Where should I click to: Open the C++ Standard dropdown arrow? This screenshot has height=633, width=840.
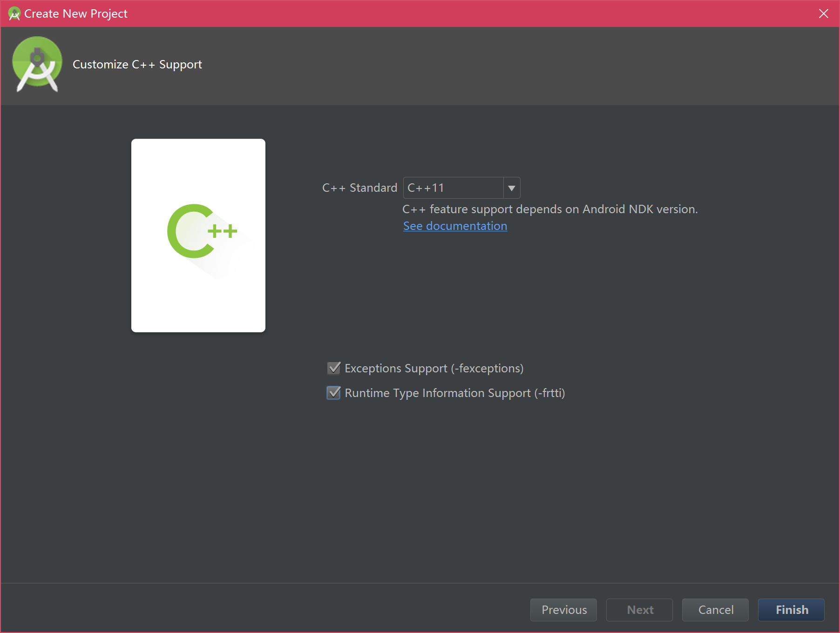pyautogui.click(x=512, y=188)
